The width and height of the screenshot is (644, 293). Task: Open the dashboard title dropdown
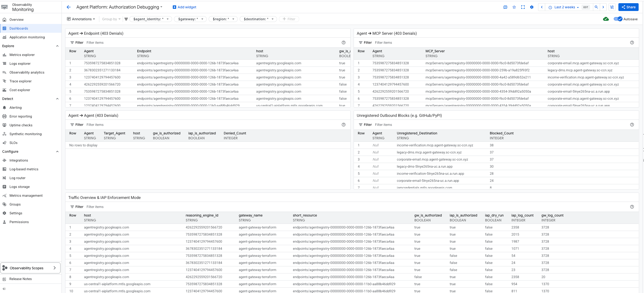[x=119, y=7]
